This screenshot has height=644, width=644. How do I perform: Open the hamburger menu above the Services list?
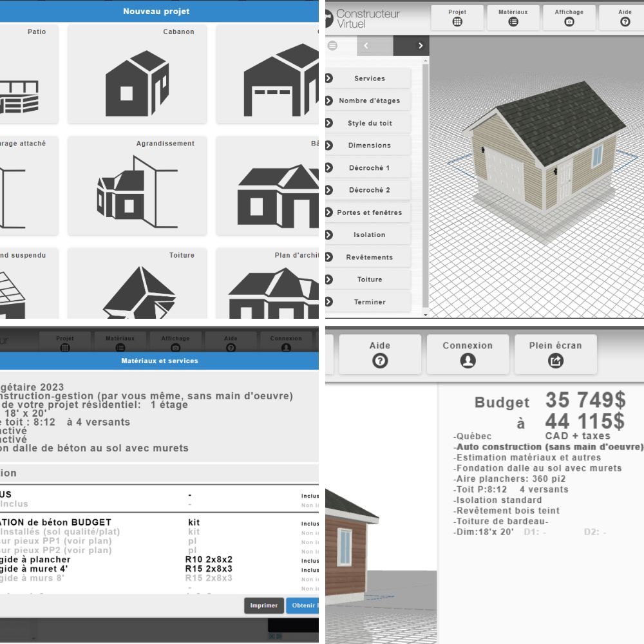(x=332, y=46)
